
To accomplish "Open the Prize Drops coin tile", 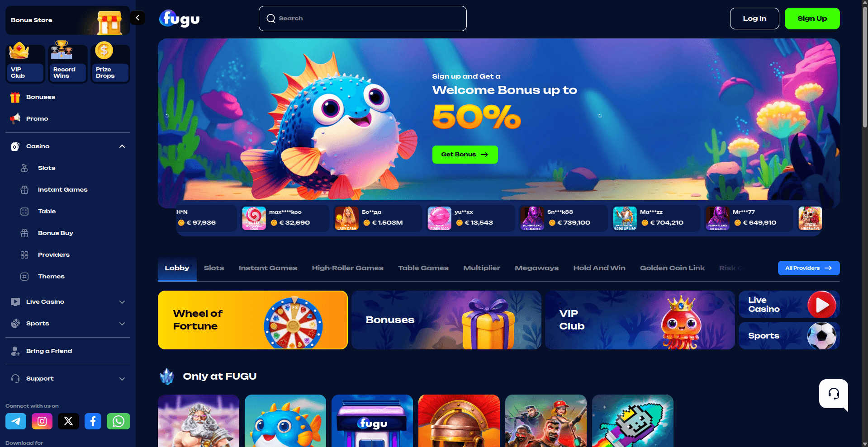I will point(110,62).
